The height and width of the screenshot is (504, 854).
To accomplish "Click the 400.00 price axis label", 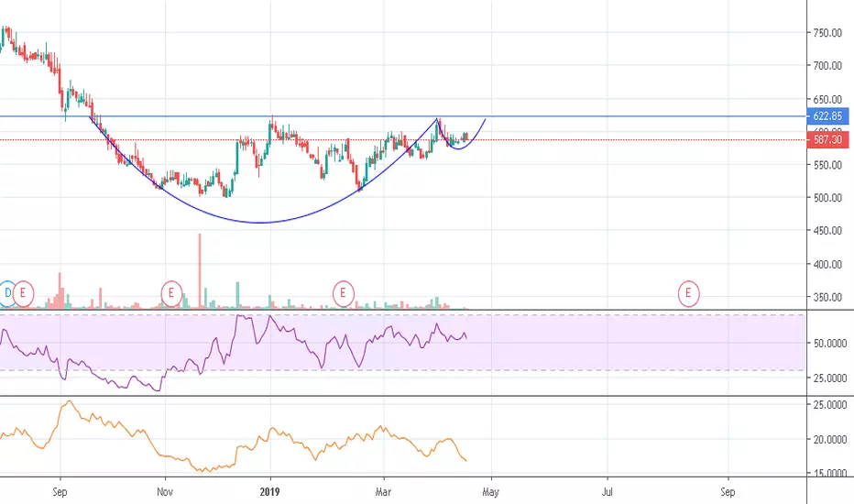I will 827,264.
